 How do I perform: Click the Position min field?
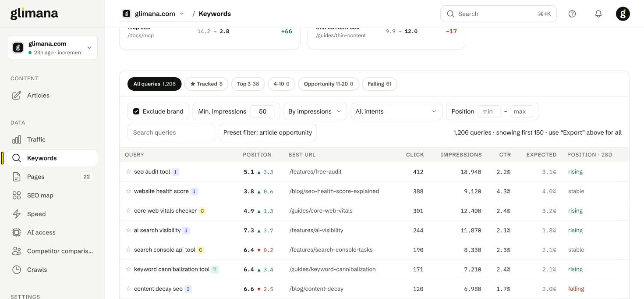pyautogui.click(x=489, y=111)
